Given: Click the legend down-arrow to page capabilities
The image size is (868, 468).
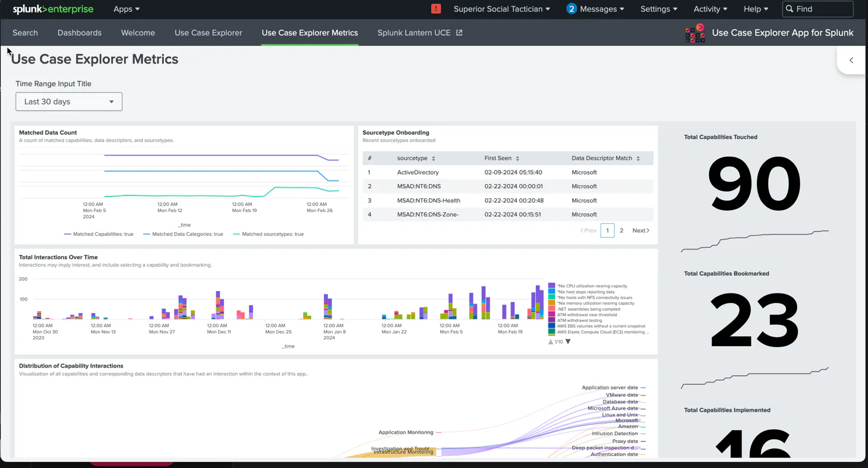Looking at the screenshot, I should (568, 341).
